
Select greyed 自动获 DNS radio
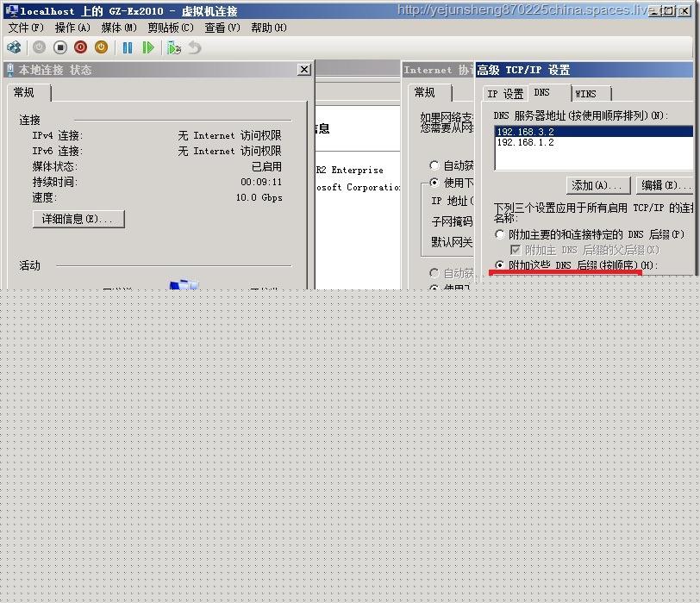pos(434,272)
